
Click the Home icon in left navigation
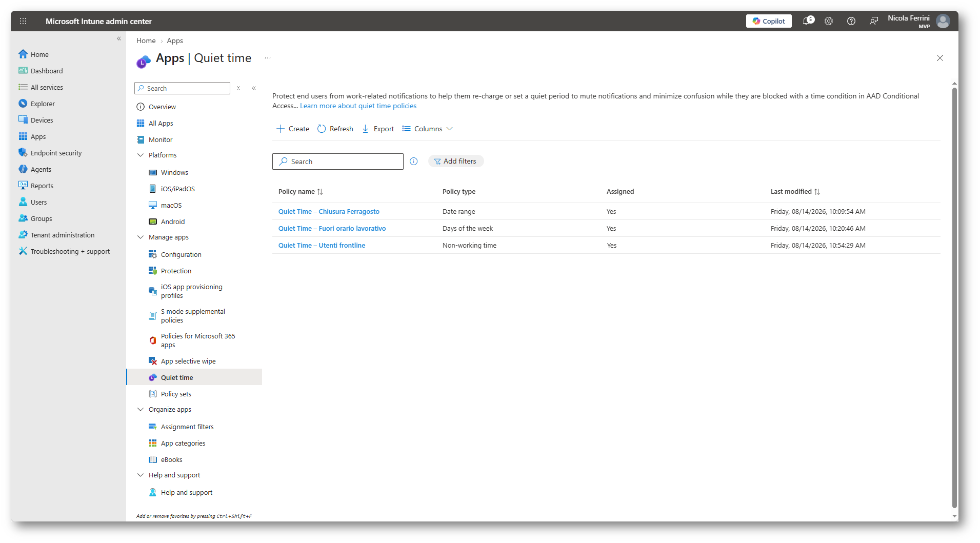(x=23, y=54)
